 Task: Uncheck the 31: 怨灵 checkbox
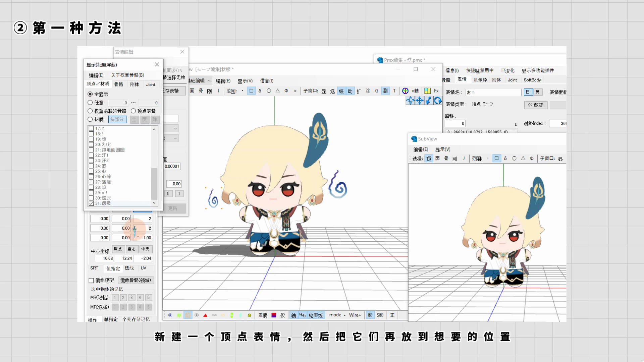(91, 203)
